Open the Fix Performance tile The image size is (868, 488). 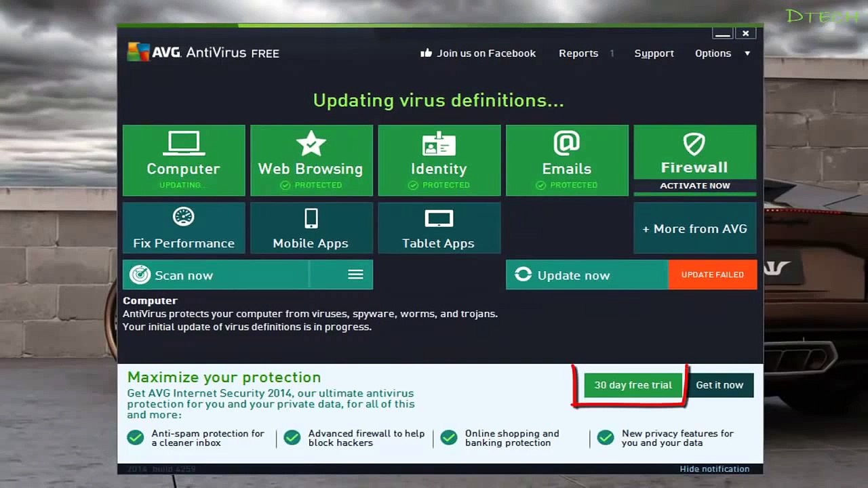[x=184, y=228]
